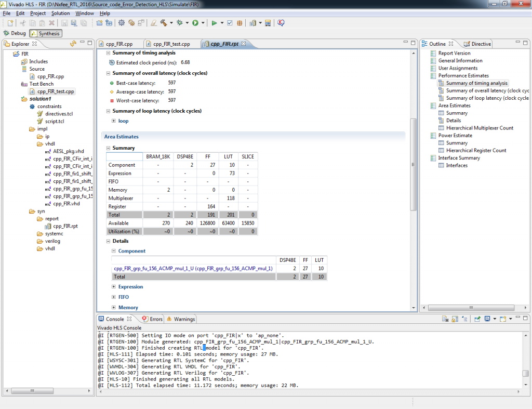The image size is (532, 409).
Task: Click the report view vertical scrollbar
Action: click(413, 164)
